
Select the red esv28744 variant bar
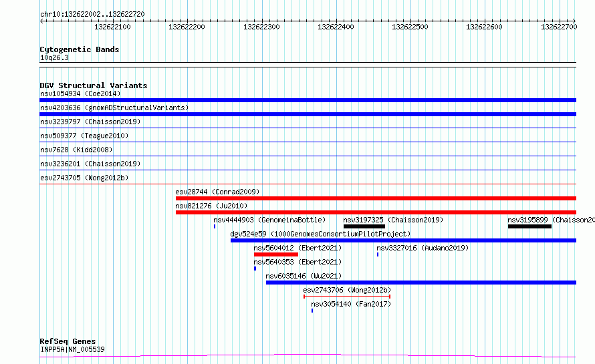coord(376,198)
